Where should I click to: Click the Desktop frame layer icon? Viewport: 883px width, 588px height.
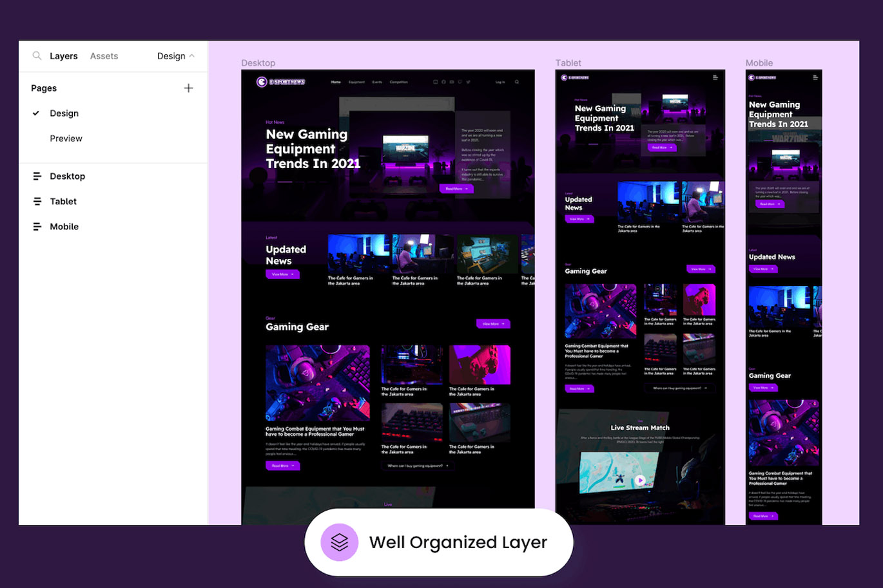37,176
